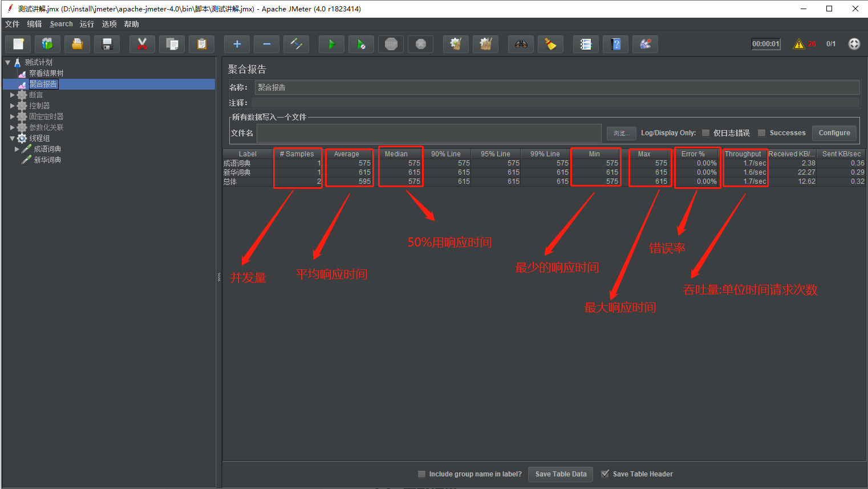Viewport: 868px width, 489px height.
Task: Start the test with green play icon
Action: click(332, 44)
